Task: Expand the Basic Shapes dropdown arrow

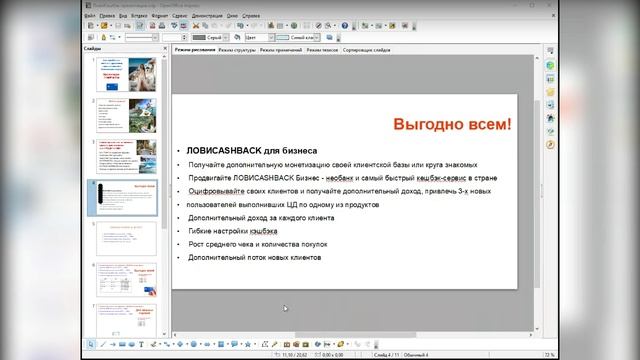Action: (x=187, y=344)
